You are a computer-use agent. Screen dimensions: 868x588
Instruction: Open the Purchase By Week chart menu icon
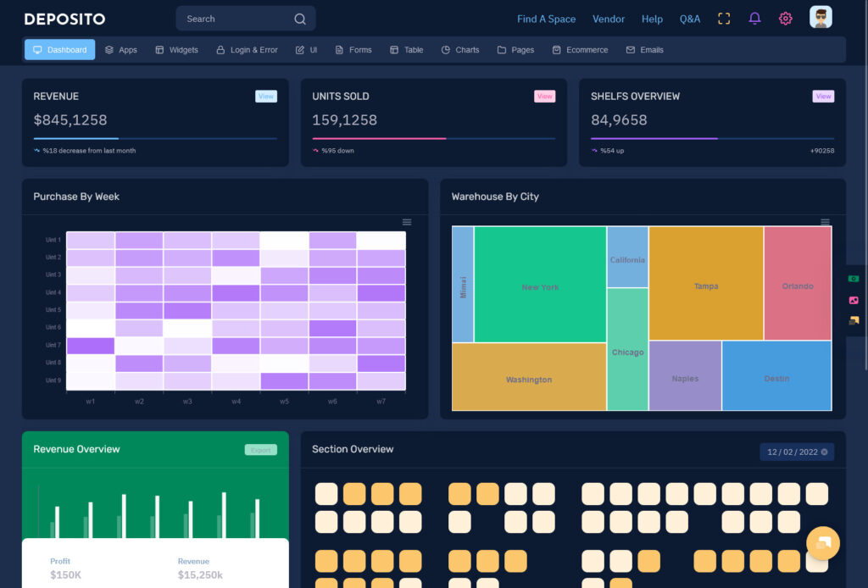tap(407, 222)
